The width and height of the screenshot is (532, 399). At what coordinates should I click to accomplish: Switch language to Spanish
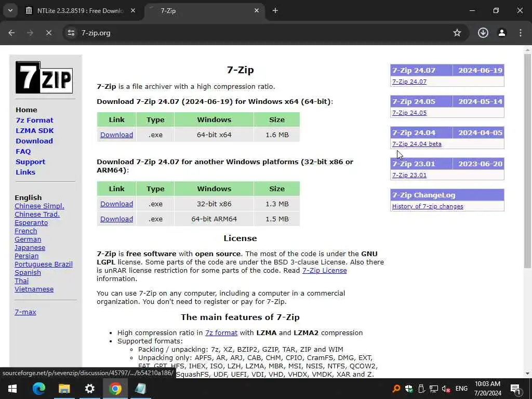[28, 272]
